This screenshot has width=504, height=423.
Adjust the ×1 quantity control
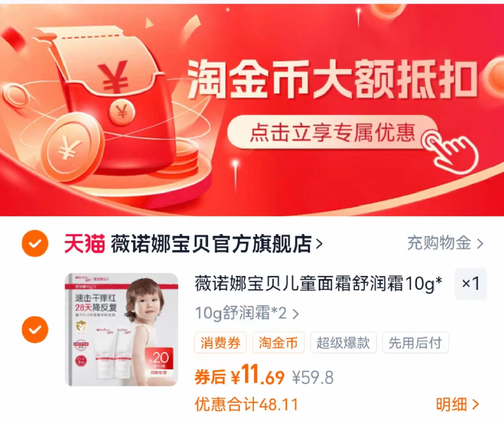(x=471, y=284)
